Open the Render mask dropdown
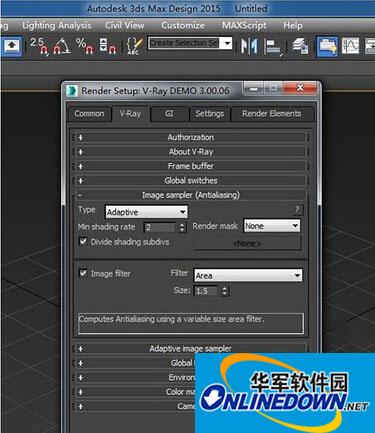Viewport: 375px width, 433px height. pos(272,226)
